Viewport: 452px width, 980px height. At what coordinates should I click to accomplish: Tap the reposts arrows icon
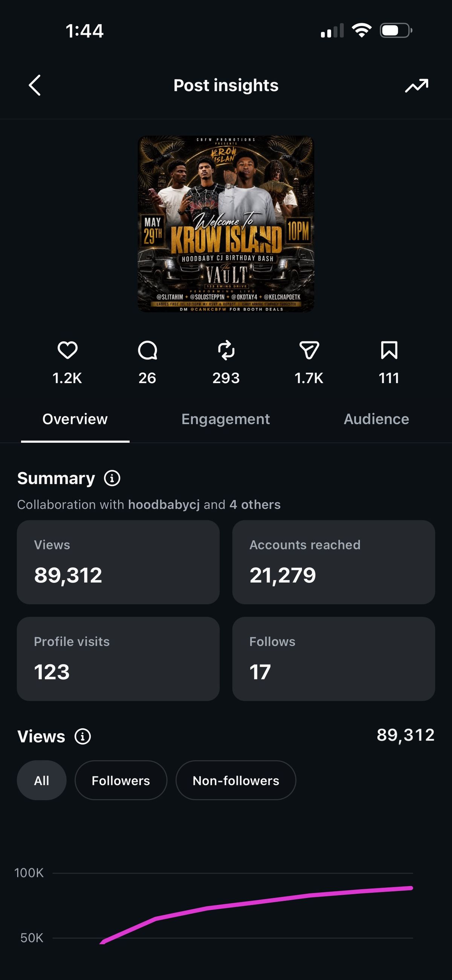226,350
